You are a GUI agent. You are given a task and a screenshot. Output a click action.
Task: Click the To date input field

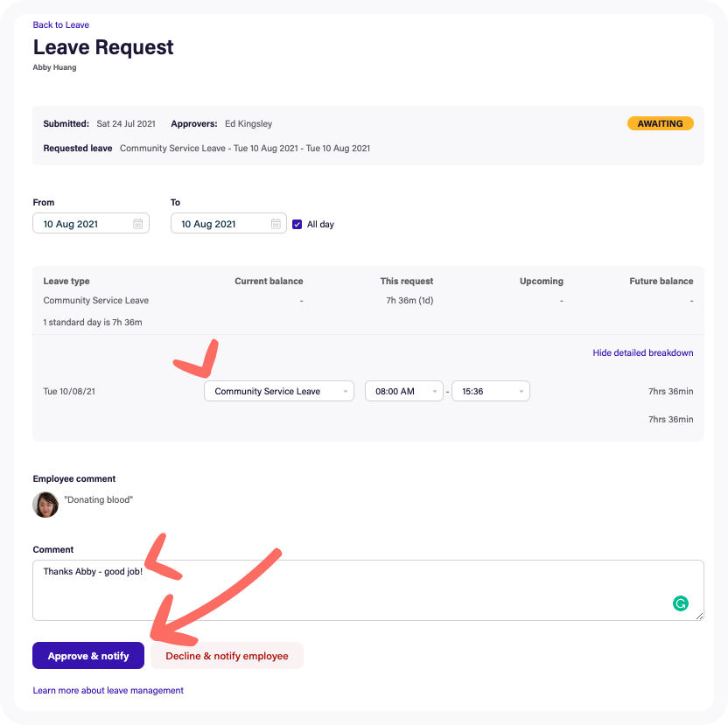click(219, 224)
